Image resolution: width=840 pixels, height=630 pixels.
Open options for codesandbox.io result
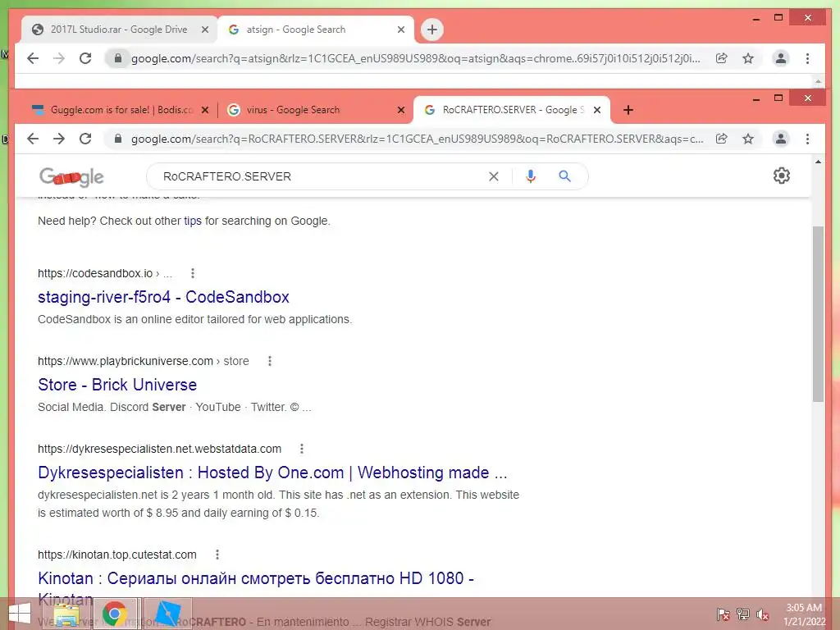[x=192, y=273]
